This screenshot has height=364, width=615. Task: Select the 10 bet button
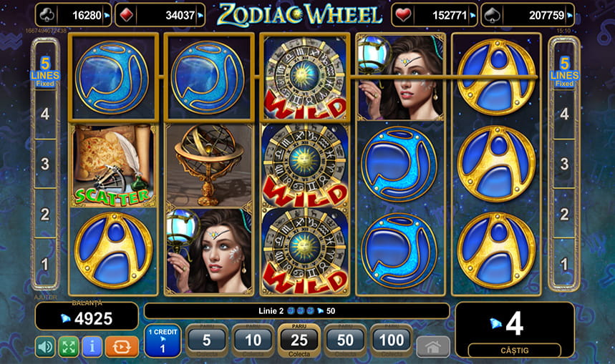pos(253,340)
